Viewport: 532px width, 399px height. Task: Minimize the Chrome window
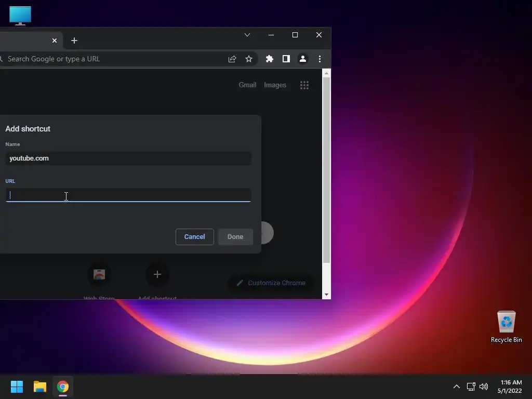(x=271, y=35)
